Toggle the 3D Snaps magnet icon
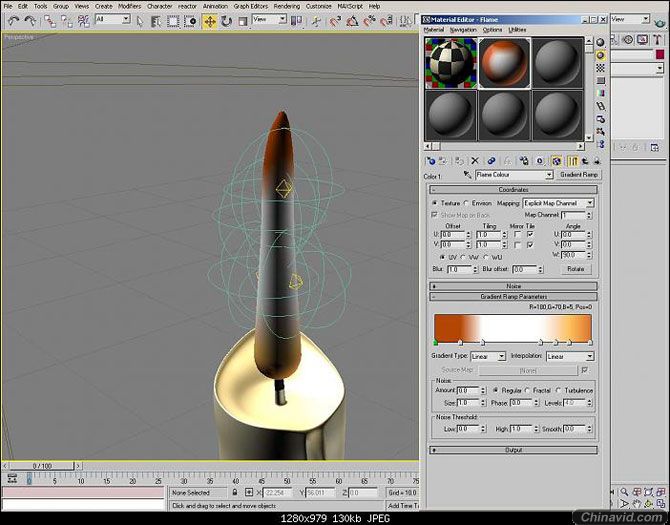This screenshot has height=525, width=670. tap(336, 21)
